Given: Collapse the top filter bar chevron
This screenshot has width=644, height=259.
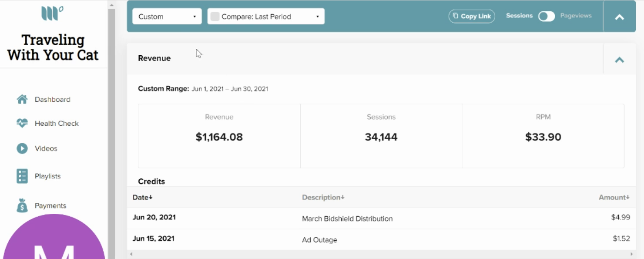Looking at the screenshot, I should click(619, 17).
